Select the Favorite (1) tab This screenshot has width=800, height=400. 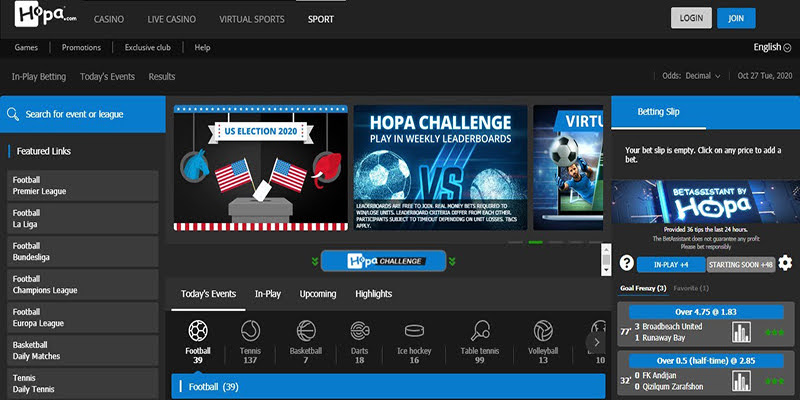tap(691, 288)
